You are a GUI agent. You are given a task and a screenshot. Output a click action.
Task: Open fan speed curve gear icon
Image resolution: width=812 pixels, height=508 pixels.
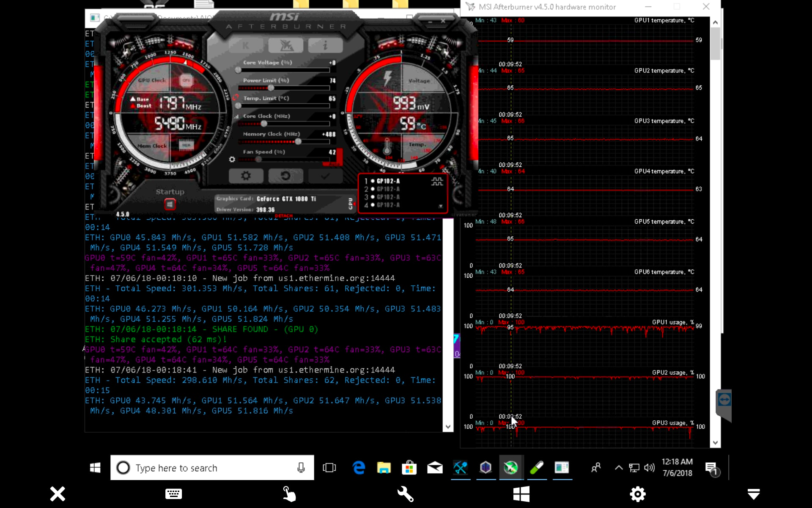[x=232, y=160]
